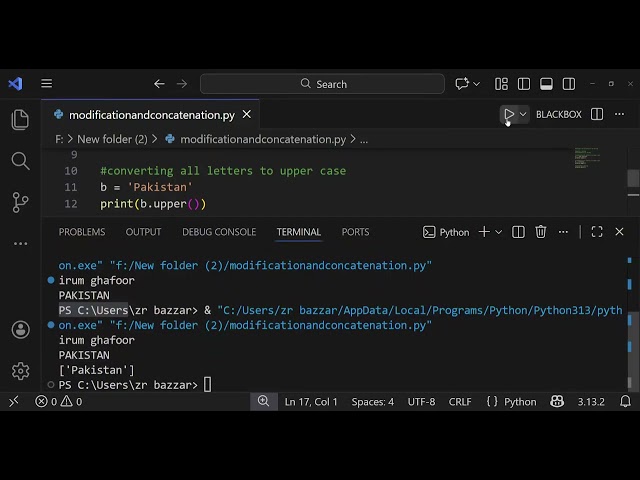
Task: Toggle the bottom panel visibility
Action: (546, 84)
